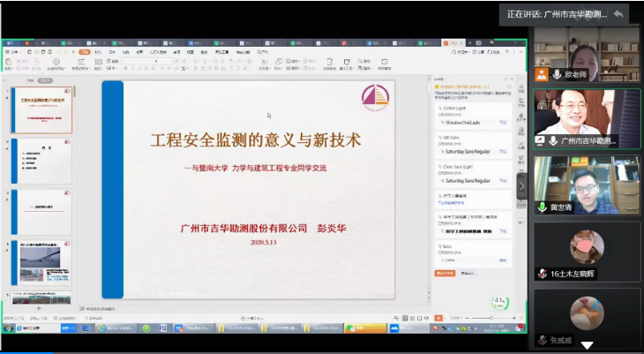Adjust the zoom slider in status bar
Screen dimensions: 644x354
click(x=490, y=318)
